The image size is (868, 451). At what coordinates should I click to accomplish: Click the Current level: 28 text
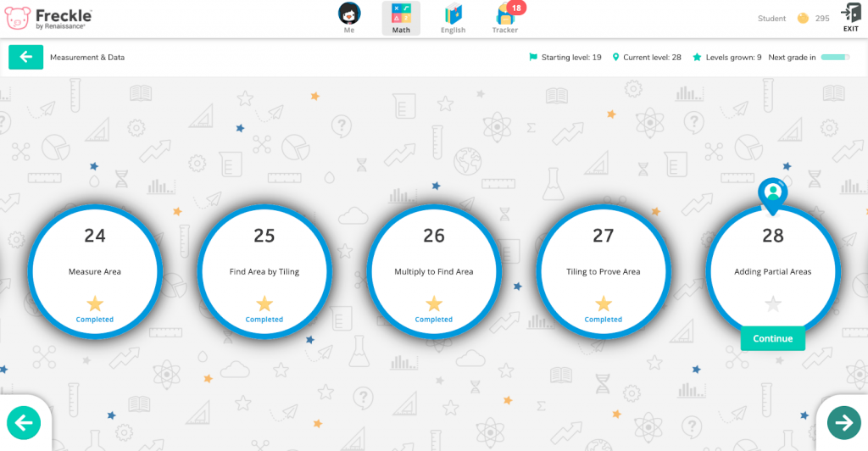click(x=652, y=57)
